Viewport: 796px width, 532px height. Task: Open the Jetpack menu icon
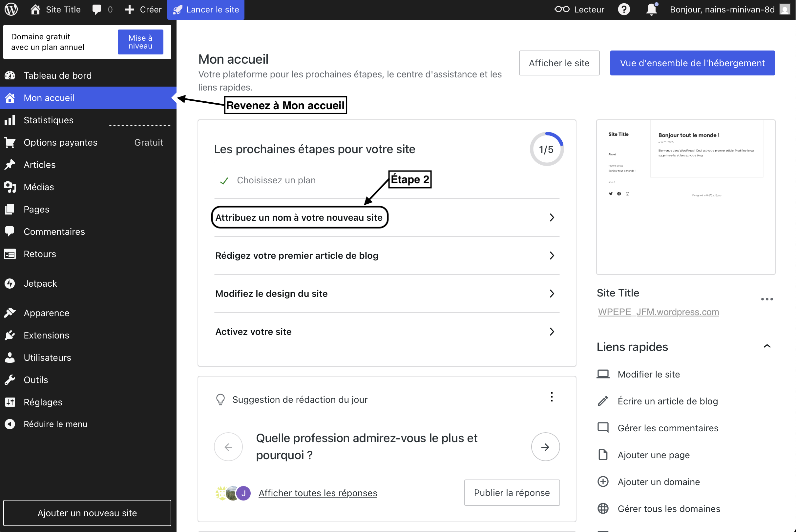click(x=10, y=283)
